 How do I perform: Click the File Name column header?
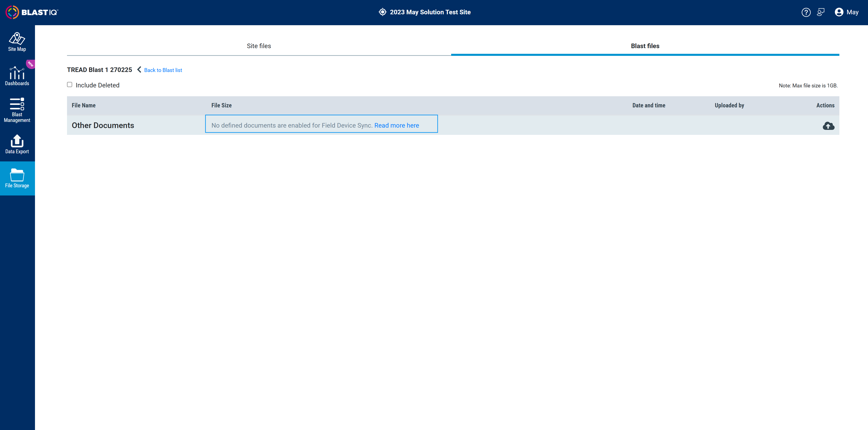pos(84,105)
